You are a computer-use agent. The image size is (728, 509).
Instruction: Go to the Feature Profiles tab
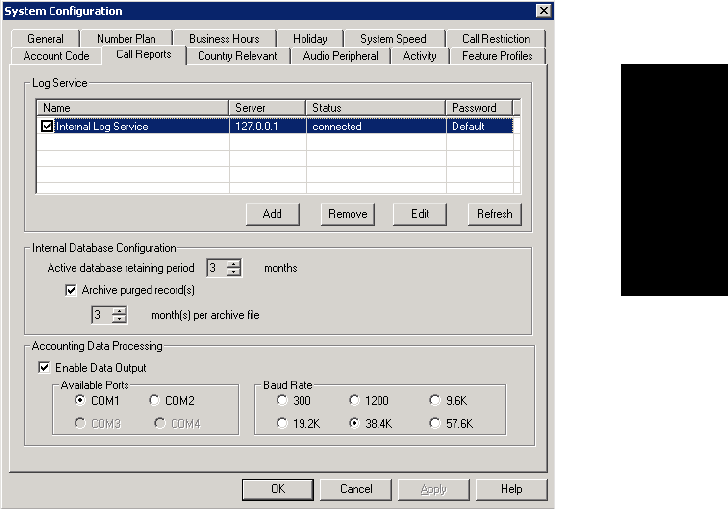coord(497,56)
